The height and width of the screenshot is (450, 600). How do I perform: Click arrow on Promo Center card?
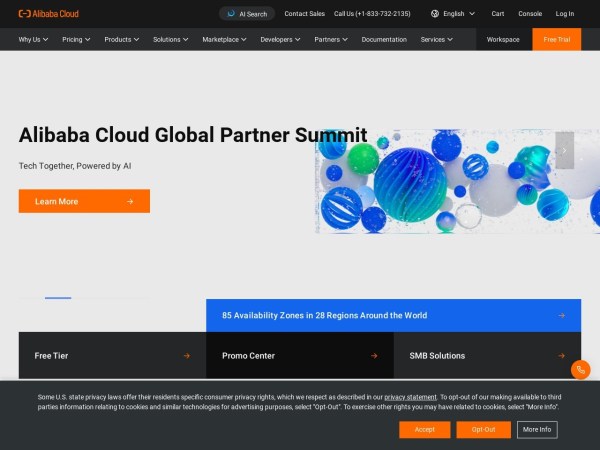[x=374, y=355]
